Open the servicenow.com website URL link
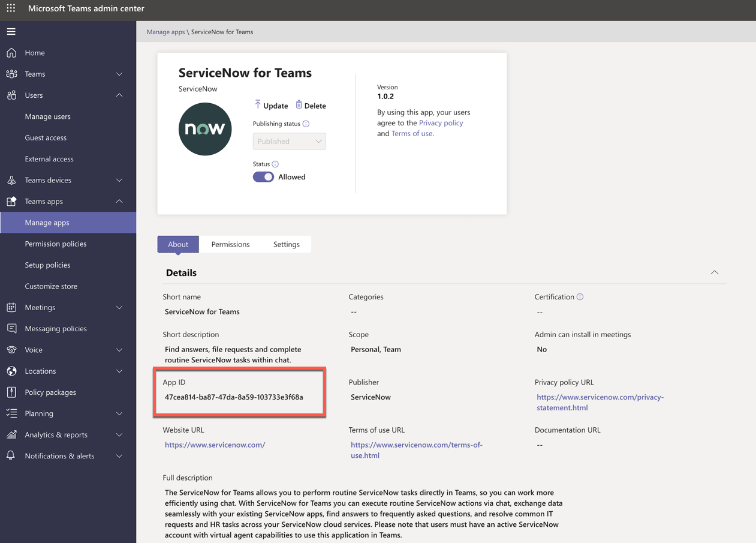 215,445
